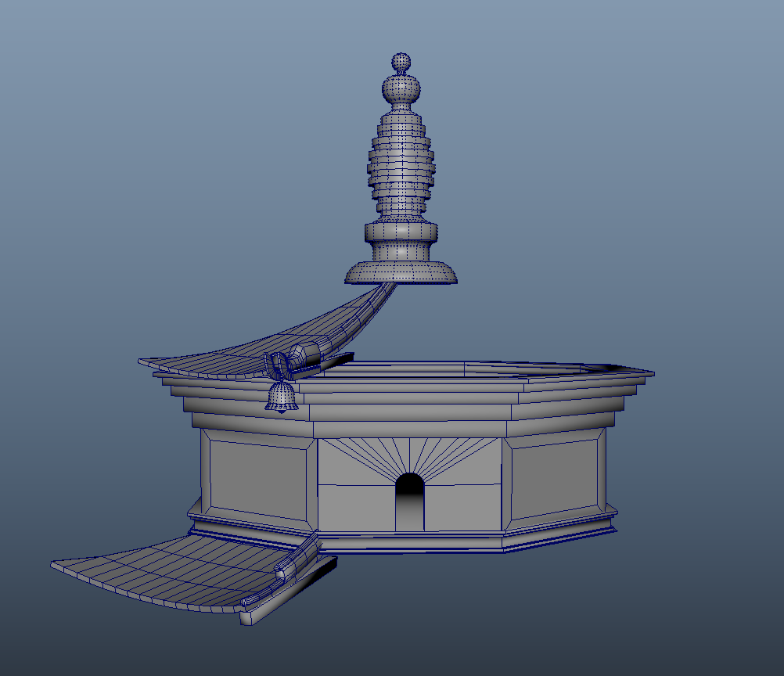
Task: Click the radial-lined face above the arch
Action: pos(409,461)
